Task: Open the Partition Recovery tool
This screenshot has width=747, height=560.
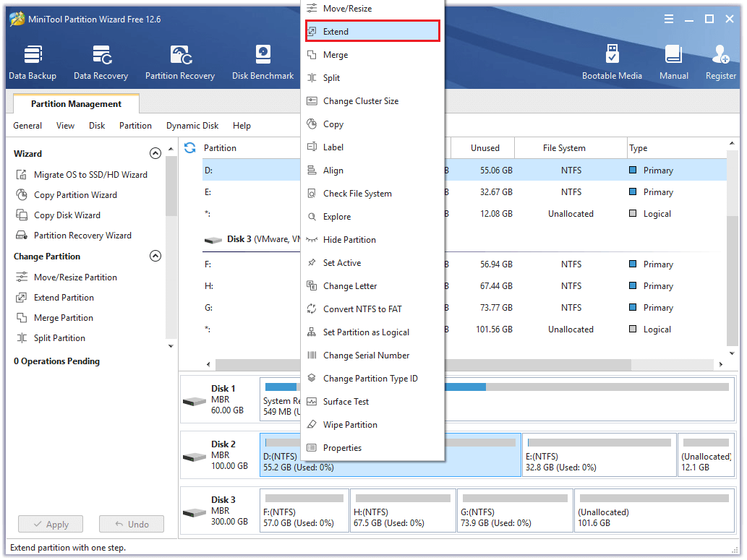Action: [180, 63]
